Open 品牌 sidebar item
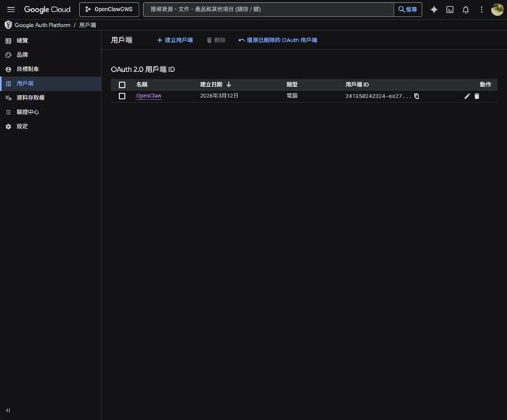 [22, 54]
